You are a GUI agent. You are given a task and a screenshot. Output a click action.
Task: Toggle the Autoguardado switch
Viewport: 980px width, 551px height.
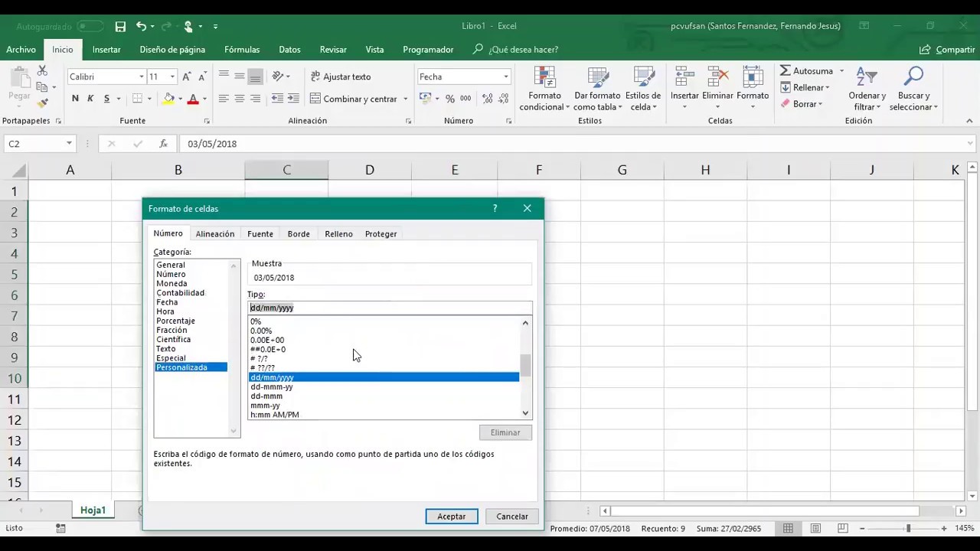point(90,26)
